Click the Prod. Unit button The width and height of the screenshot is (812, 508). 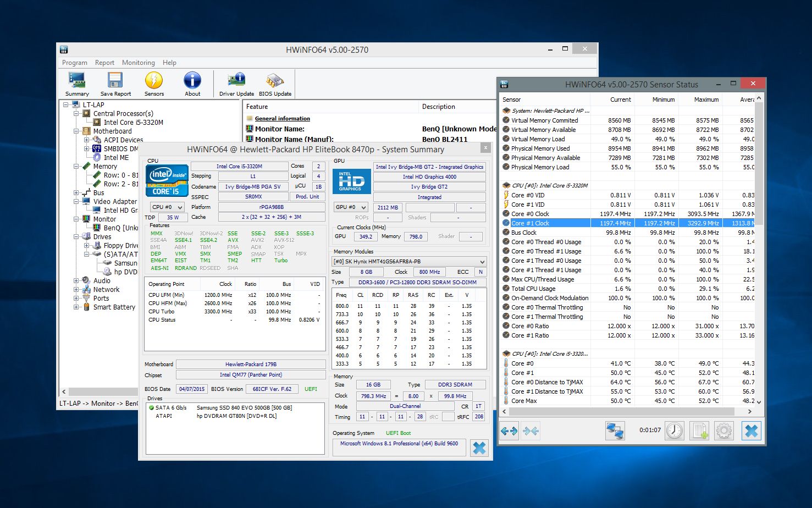[307, 196]
